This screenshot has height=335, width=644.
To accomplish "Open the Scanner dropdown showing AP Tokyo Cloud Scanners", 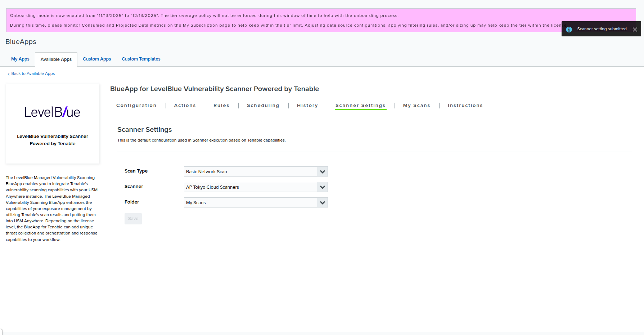I will (256, 187).
